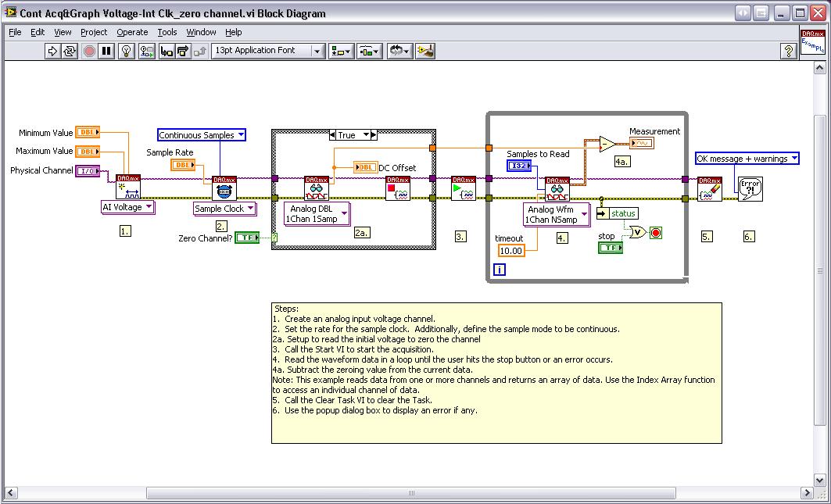This screenshot has width=831, height=504.
Task: Click the Zero Channel? boolean terminal
Action: 247,238
